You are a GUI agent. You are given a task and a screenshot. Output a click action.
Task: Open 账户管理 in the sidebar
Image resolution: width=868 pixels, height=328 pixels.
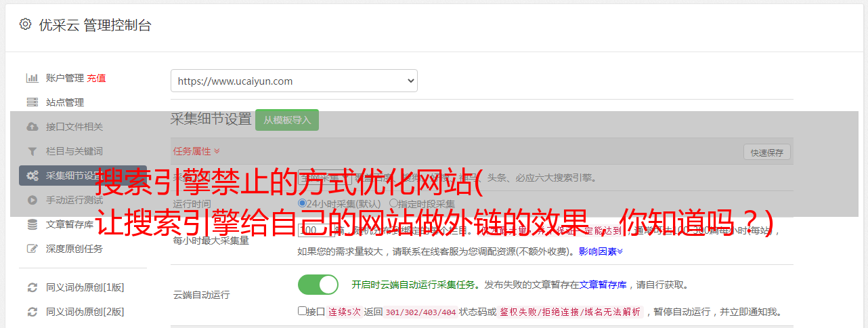click(65, 78)
